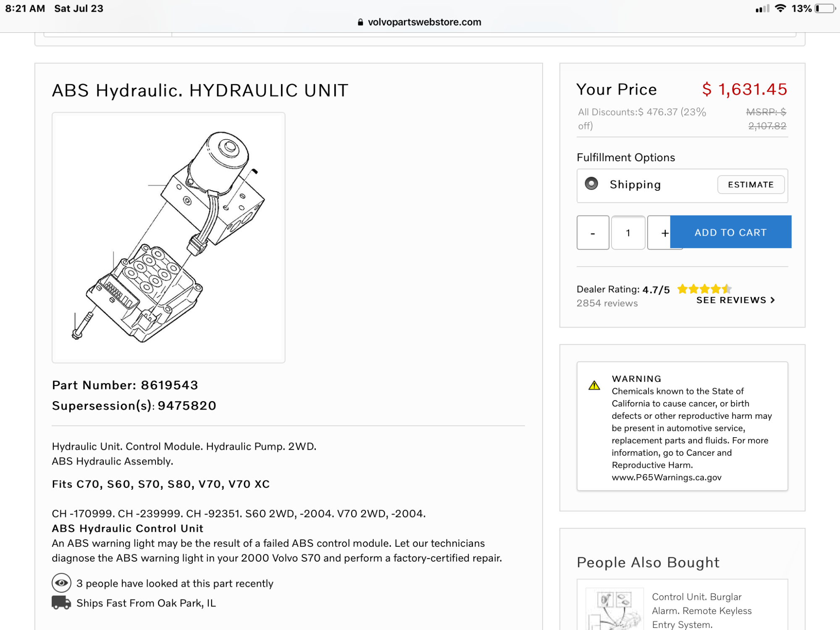
Task: Click the quantity input field
Action: [x=628, y=233]
